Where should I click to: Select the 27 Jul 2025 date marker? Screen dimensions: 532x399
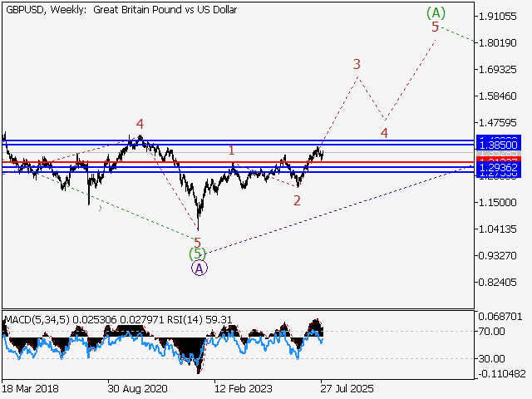[x=349, y=388]
